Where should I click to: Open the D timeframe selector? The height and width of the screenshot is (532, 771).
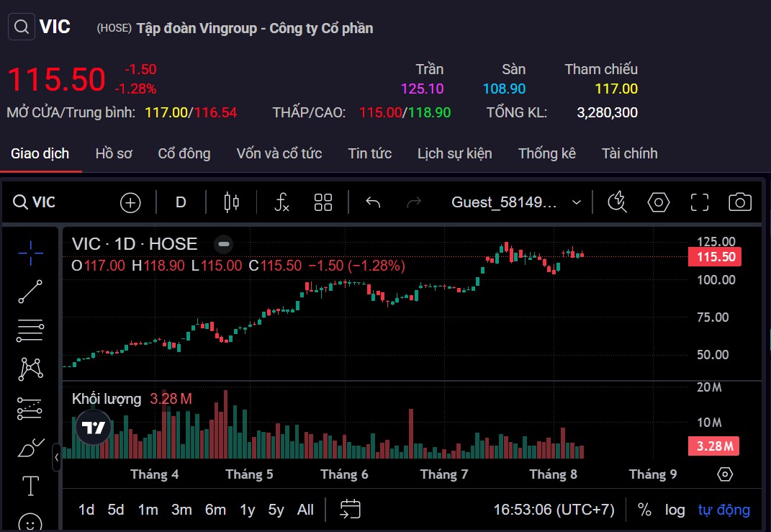[180, 202]
